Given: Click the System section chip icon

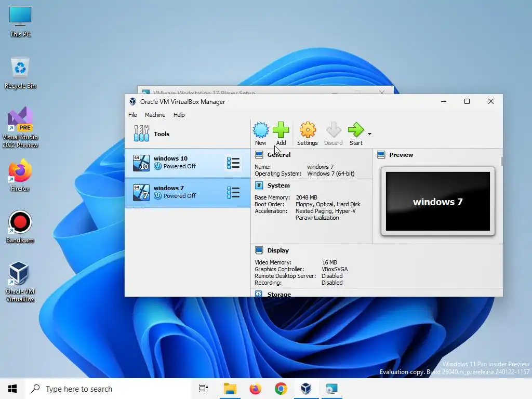Looking at the screenshot, I should tap(259, 185).
